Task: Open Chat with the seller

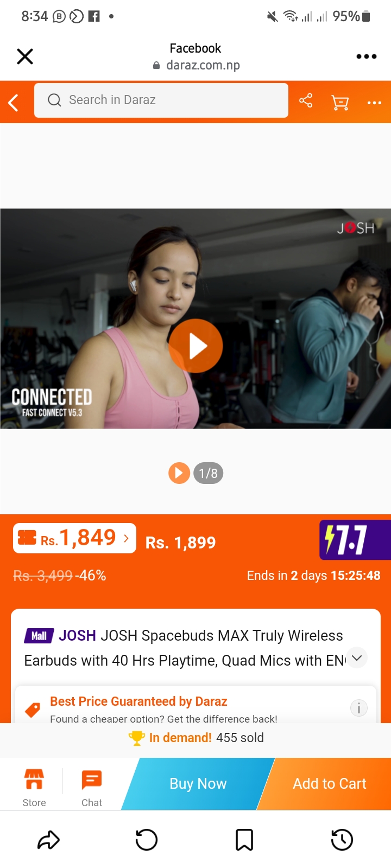Action: 92,788
